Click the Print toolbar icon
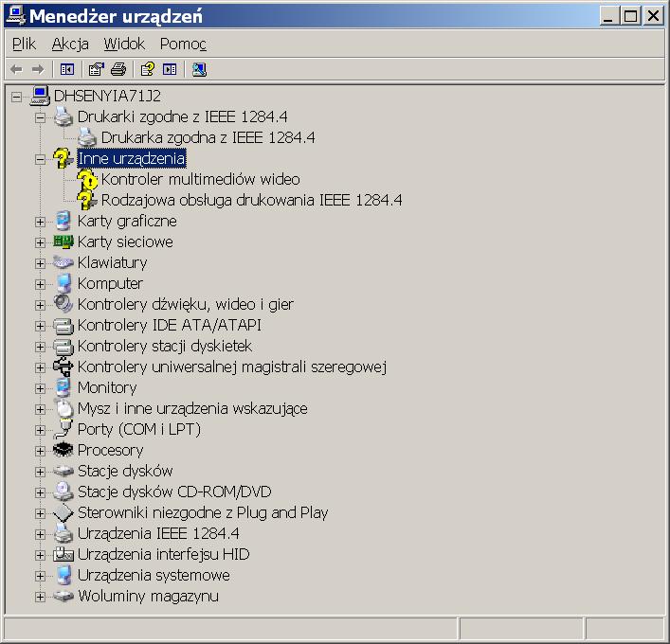 pyautogui.click(x=118, y=69)
